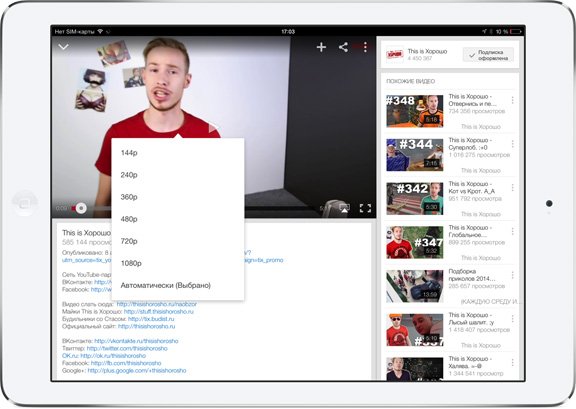
Task: Tap the plus icon to add to playlist
Action: point(321,47)
